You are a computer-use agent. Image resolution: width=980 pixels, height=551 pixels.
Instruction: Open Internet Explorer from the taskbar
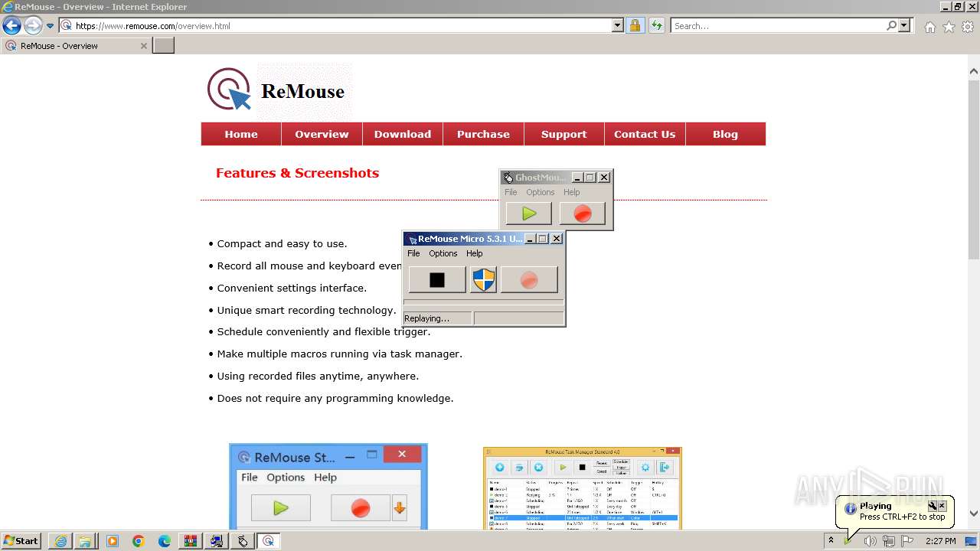click(x=60, y=541)
